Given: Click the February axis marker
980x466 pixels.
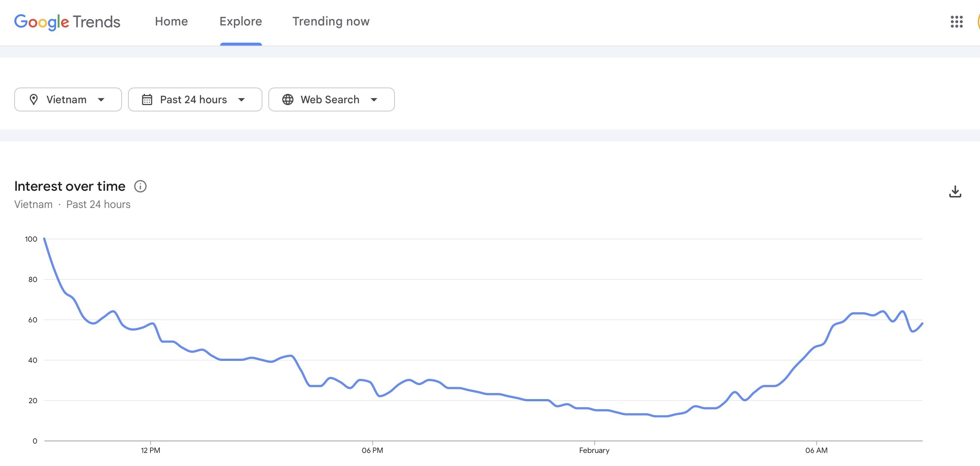Looking at the screenshot, I should pyautogui.click(x=594, y=450).
